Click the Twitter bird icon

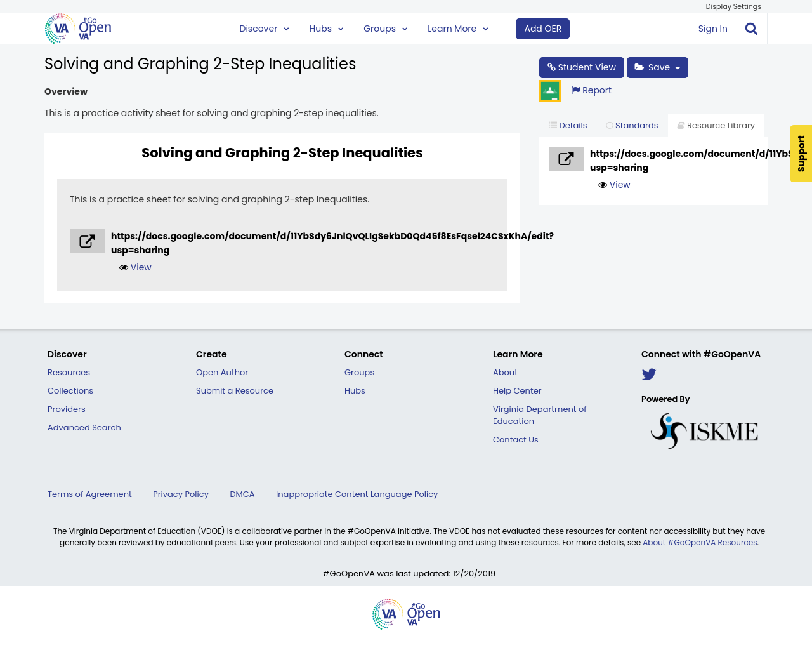[x=648, y=375]
